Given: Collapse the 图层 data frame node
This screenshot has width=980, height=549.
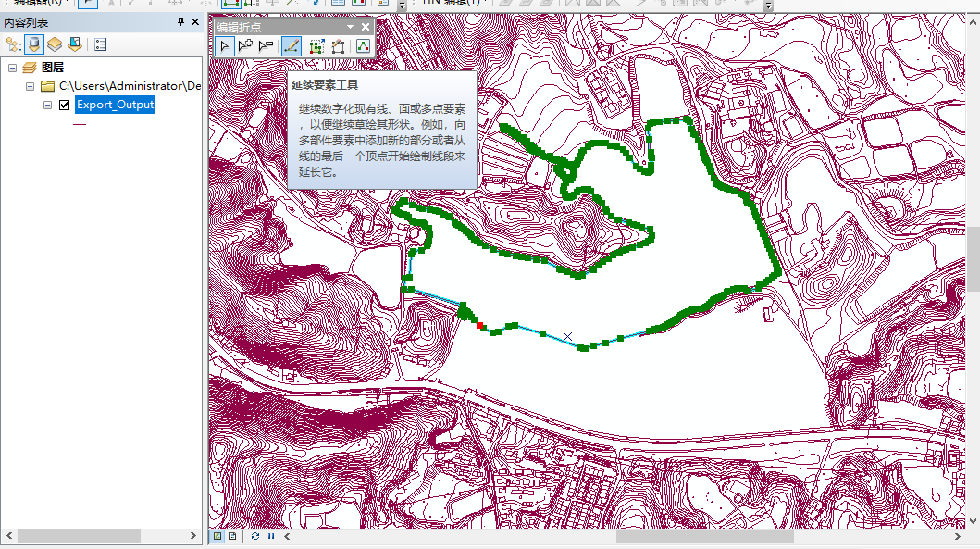Looking at the screenshot, I should [13, 68].
